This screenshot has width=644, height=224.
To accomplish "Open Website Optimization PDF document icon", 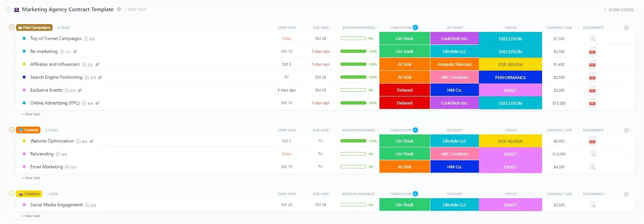I will point(592,141).
